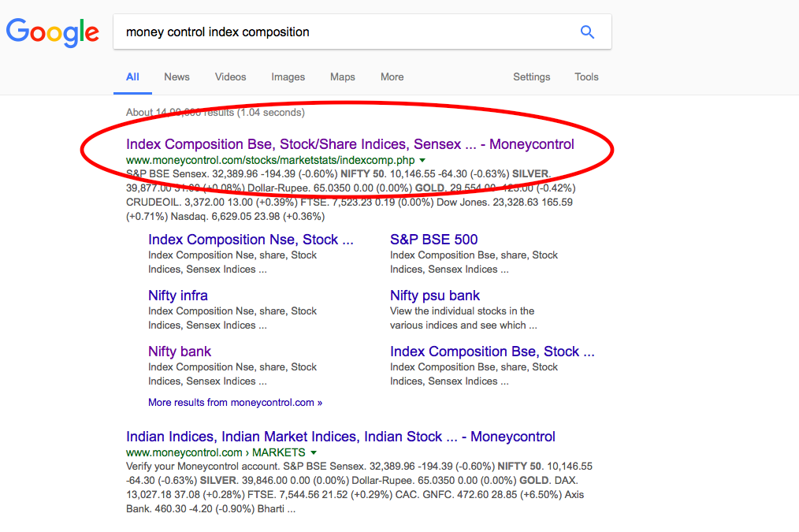Expand the More search menu

click(392, 77)
